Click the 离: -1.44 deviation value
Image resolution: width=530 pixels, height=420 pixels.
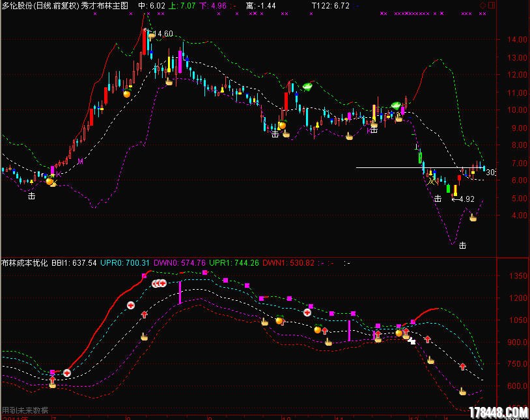click(260, 6)
